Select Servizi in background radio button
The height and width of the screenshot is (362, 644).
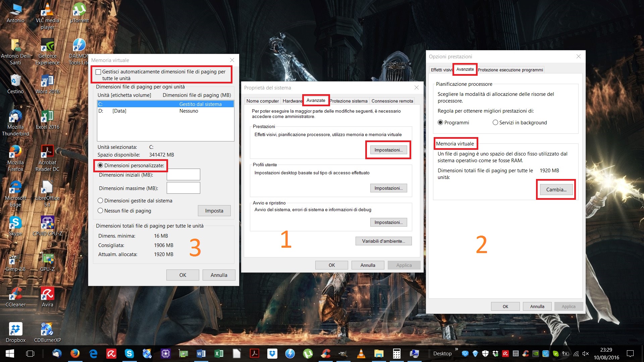(x=495, y=123)
